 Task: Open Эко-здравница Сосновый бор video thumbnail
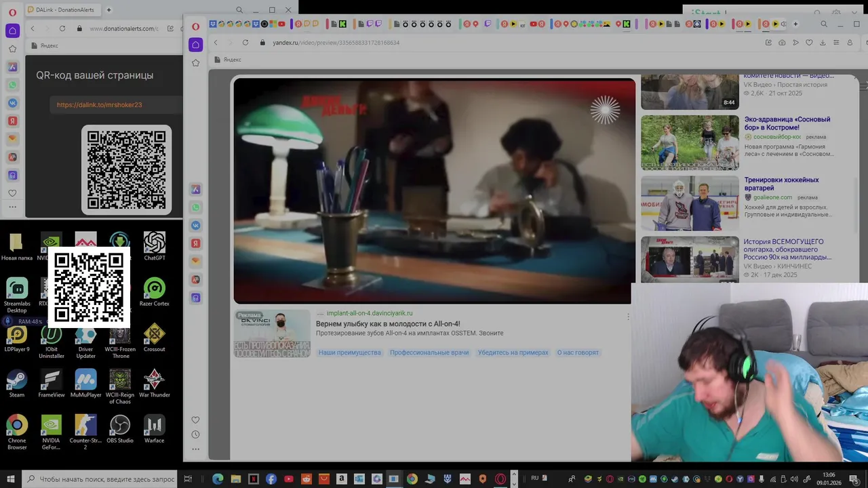(x=690, y=142)
